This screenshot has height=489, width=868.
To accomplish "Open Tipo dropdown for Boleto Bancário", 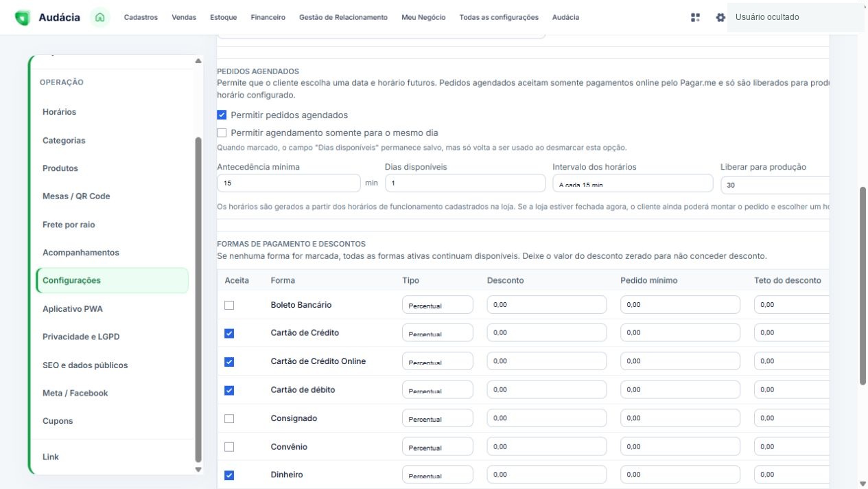I will pyautogui.click(x=438, y=305).
